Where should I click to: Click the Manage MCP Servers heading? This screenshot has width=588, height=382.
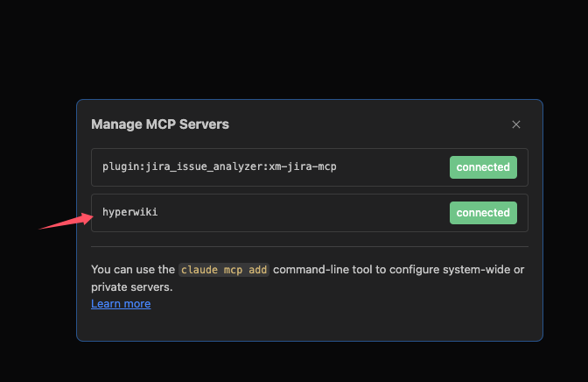click(x=160, y=124)
